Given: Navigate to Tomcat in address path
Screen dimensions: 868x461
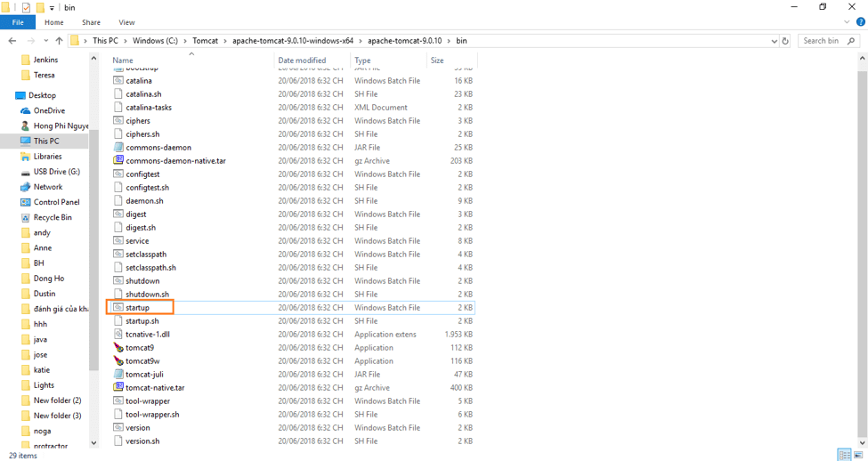Looking at the screenshot, I should click(206, 41).
